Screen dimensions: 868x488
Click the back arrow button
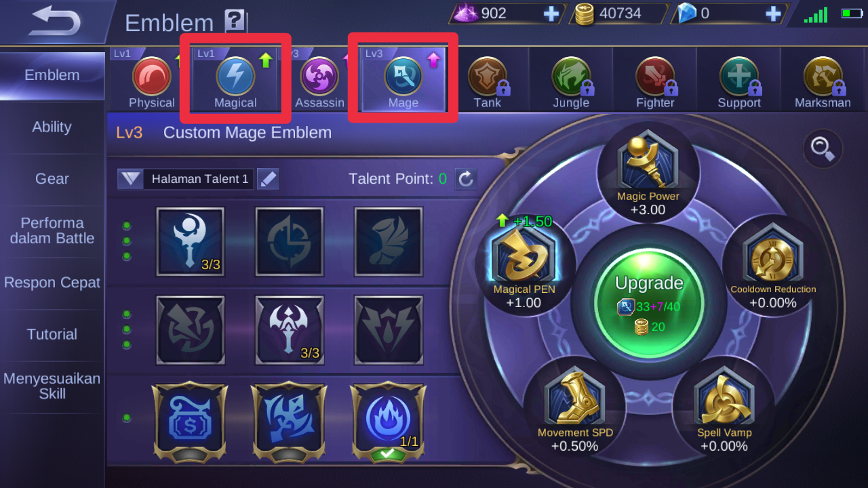click(54, 21)
